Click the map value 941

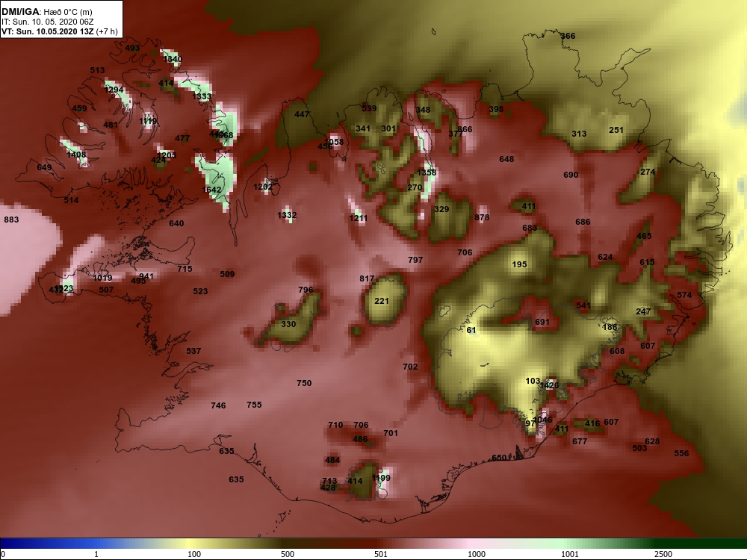pyautogui.click(x=146, y=276)
